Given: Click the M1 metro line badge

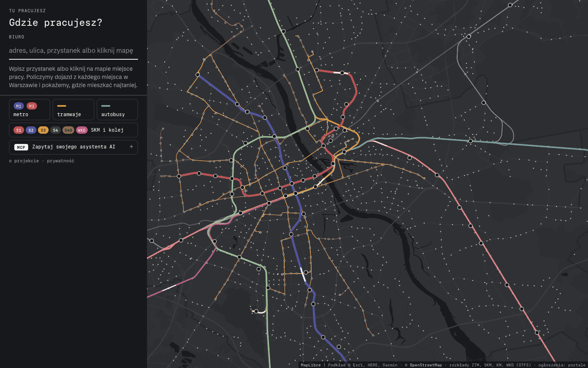Looking at the screenshot, I should point(19,106).
